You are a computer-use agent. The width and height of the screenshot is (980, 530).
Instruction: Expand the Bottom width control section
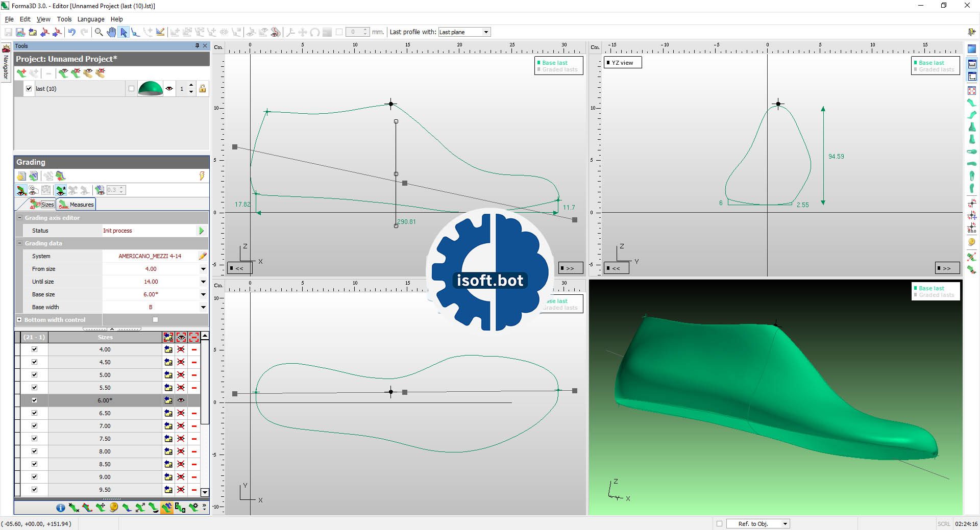[19, 320]
